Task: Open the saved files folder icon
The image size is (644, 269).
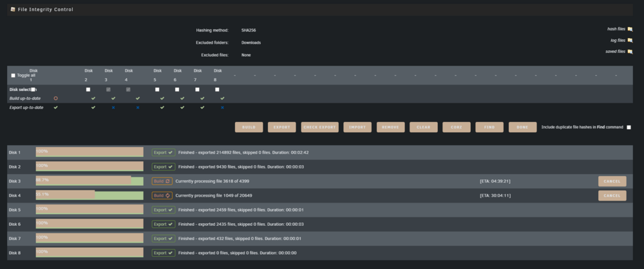Action: [630, 52]
